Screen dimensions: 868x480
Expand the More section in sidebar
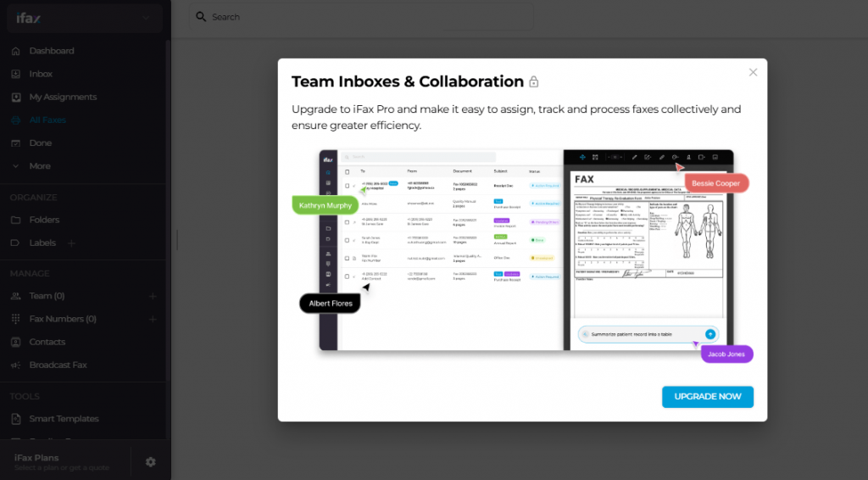[x=15, y=166]
